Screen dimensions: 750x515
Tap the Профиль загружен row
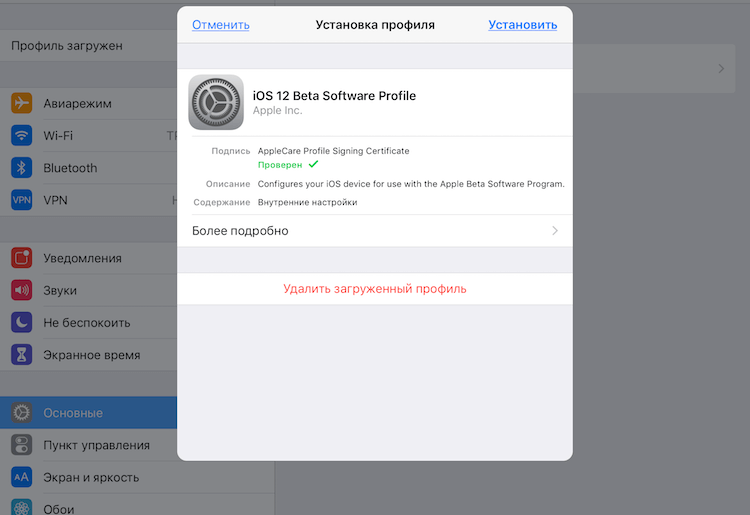click(88, 45)
